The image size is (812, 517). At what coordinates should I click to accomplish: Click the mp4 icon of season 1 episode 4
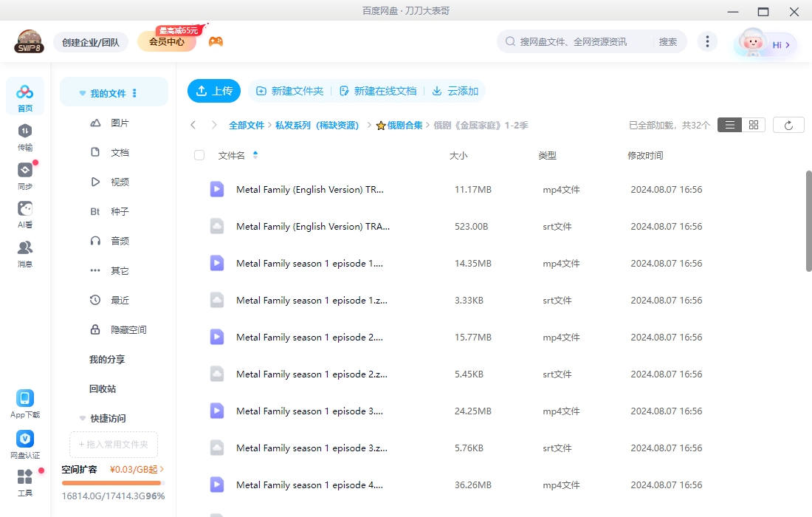[x=217, y=485]
